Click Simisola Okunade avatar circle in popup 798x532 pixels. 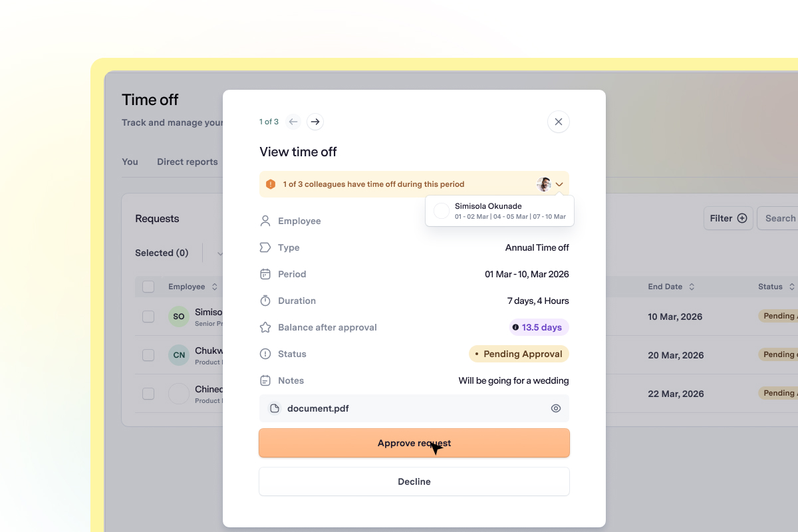click(442, 211)
